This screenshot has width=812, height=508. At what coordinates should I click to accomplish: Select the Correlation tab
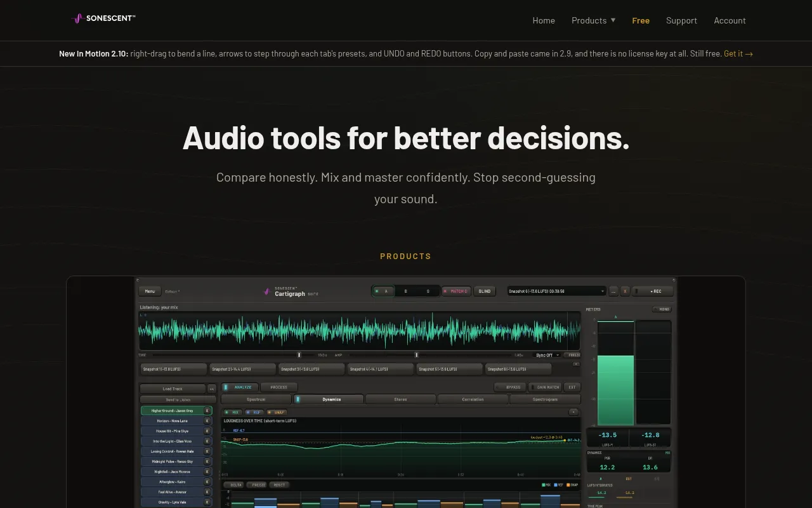(473, 399)
